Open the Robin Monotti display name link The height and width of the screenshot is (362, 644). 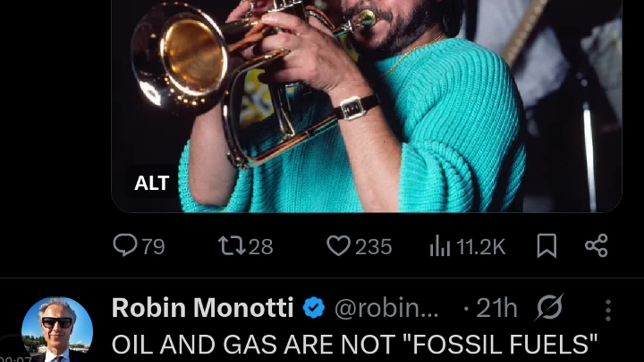[x=203, y=308]
